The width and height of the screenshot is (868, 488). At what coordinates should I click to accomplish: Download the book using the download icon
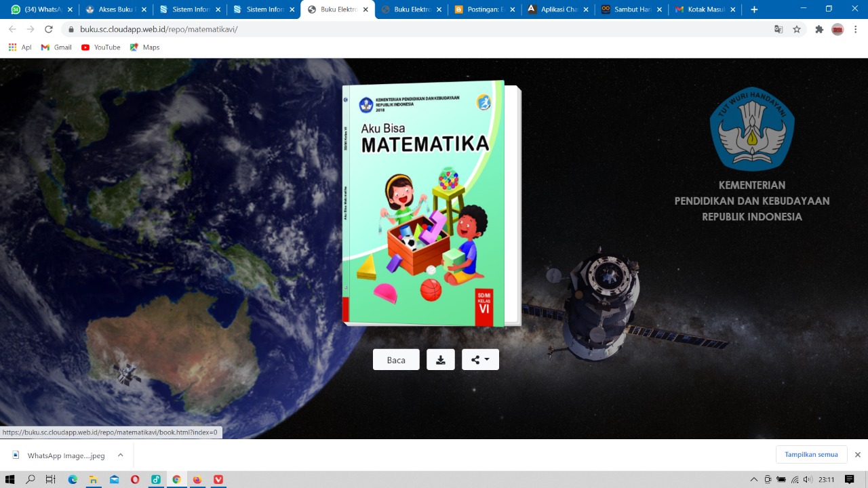(x=441, y=360)
